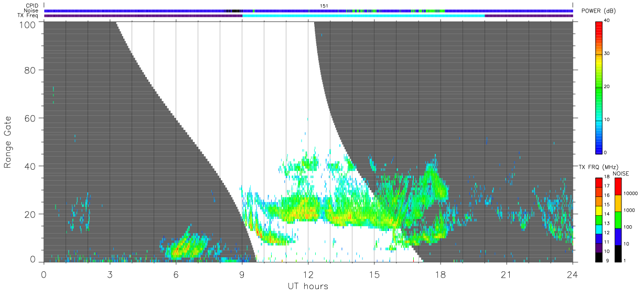This screenshot has width=644, height=297.
Task: Click the Noise row label at top left
Action: 32,10
